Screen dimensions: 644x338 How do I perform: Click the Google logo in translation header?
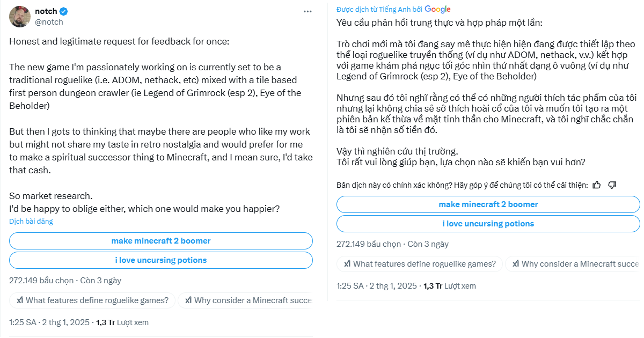[x=437, y=9]
